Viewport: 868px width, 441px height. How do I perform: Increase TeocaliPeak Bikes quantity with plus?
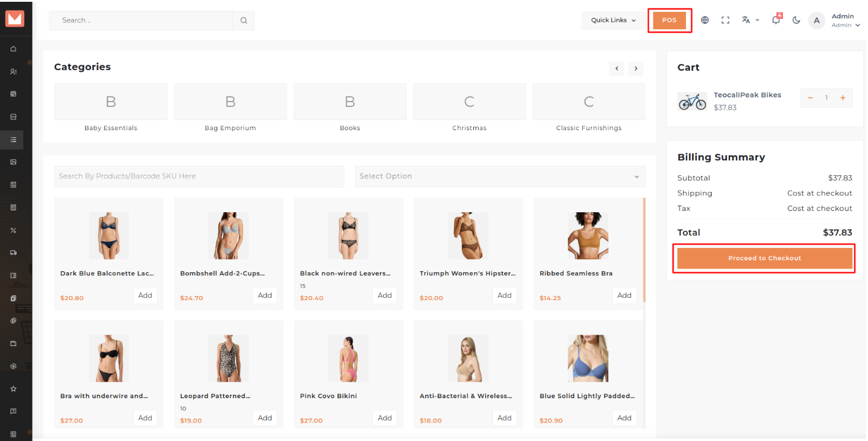click(842, 98)
